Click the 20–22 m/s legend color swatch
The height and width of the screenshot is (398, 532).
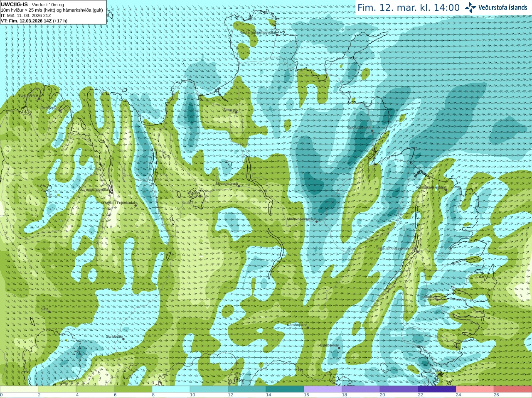(x=399, y=389)
